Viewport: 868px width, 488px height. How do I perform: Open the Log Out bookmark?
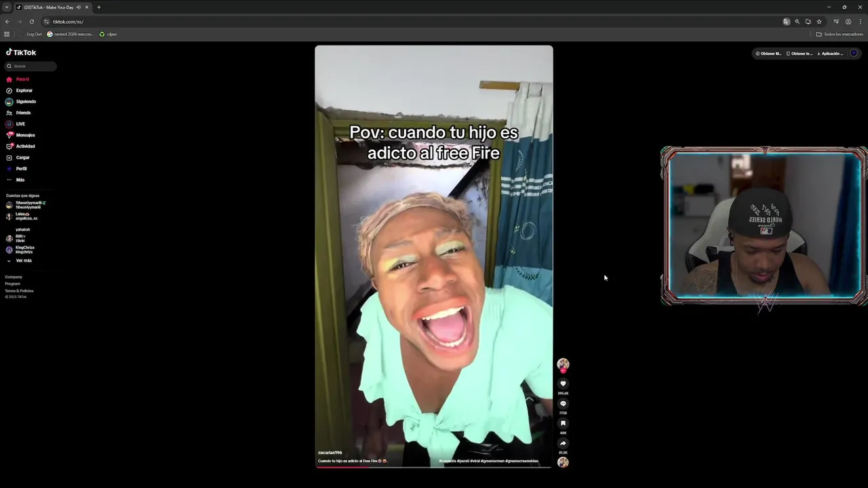point(31,34)
